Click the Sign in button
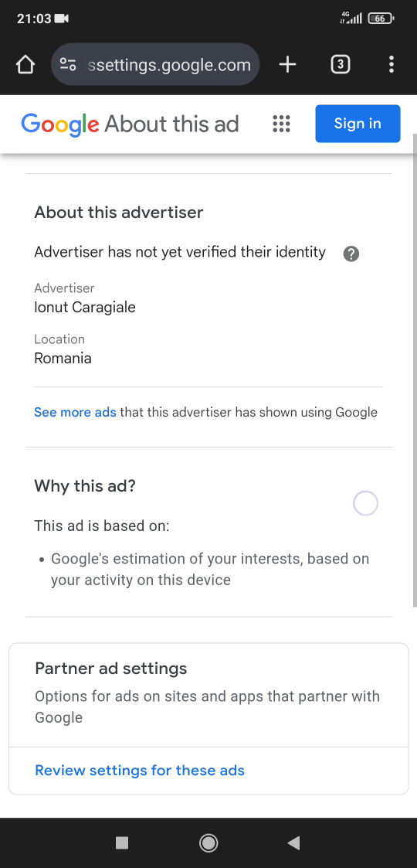The width and height of the screenshot is (417, 868). coord(358,124)
